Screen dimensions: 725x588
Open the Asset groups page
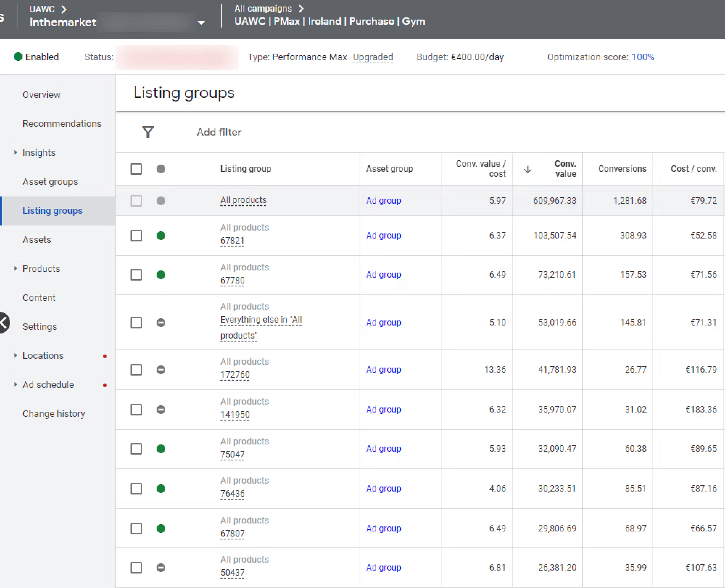[x=50, y=182]
